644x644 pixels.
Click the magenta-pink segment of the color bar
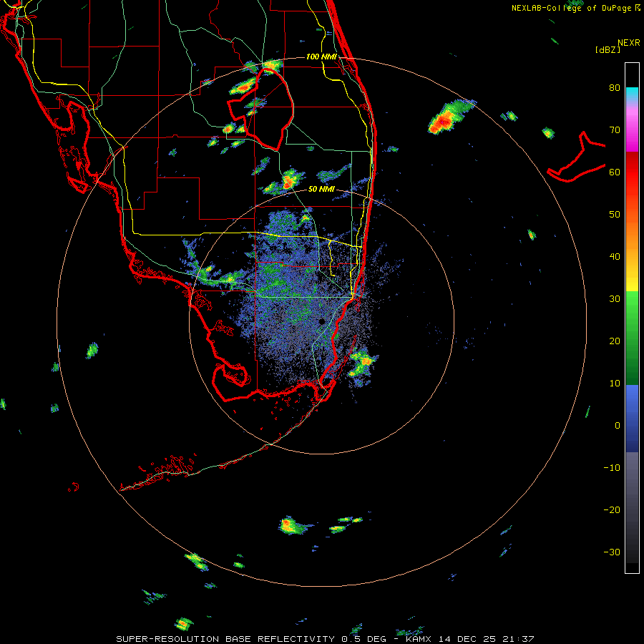click(632, 128)
